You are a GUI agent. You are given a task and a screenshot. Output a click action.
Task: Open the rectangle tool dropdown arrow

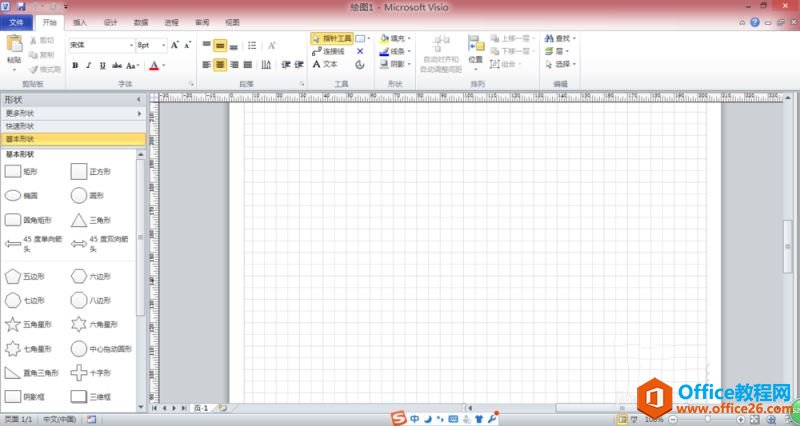pos(369,38)
